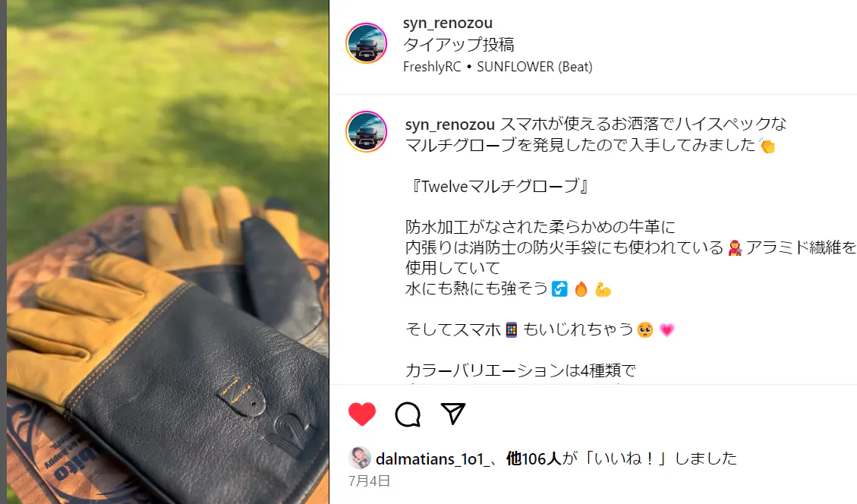Click the pink heart emoji in caption
This screenshot has height=504, width=857.
point(666,329)
